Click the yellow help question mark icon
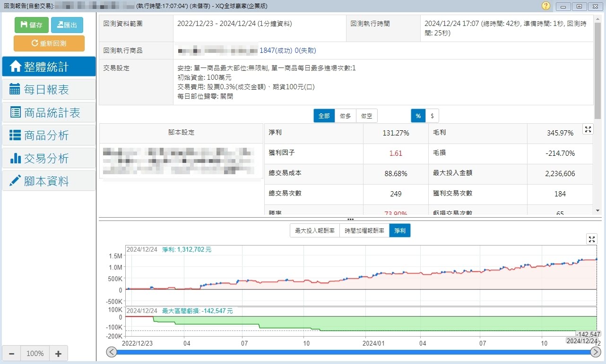 546,6
